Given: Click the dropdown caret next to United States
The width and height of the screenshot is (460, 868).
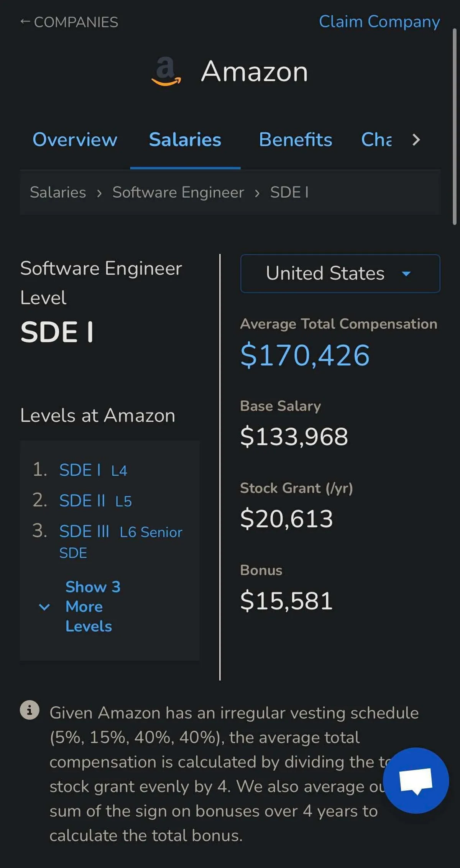Looking at the screenshot, I should [406, 274].
